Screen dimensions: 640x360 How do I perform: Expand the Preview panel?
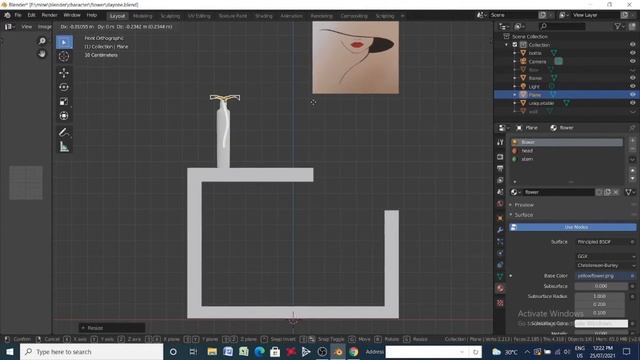[511, 205]
